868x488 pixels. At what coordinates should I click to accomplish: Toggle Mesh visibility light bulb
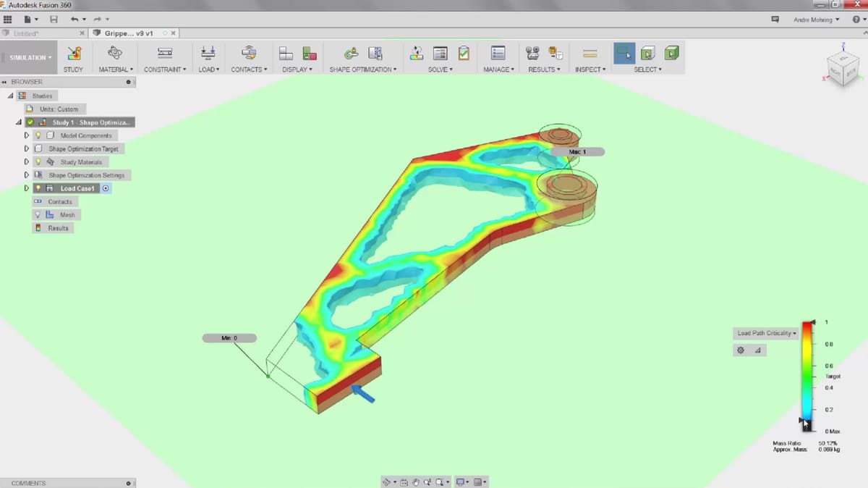[x=38, y=215]
